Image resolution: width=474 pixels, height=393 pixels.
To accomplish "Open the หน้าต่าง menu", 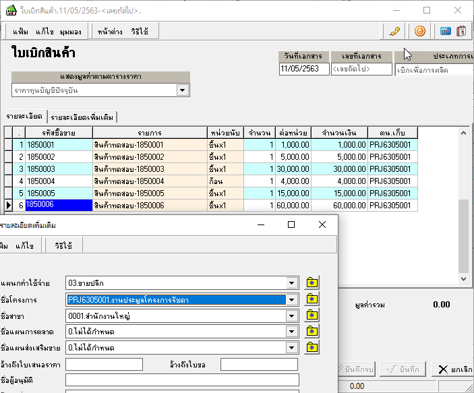I will [110, 32].
